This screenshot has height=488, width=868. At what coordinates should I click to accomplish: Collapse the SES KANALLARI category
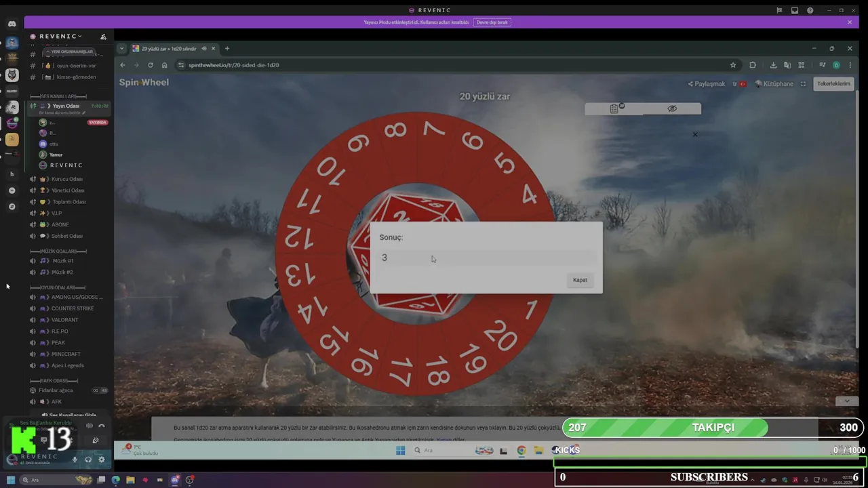click(58, 96)
